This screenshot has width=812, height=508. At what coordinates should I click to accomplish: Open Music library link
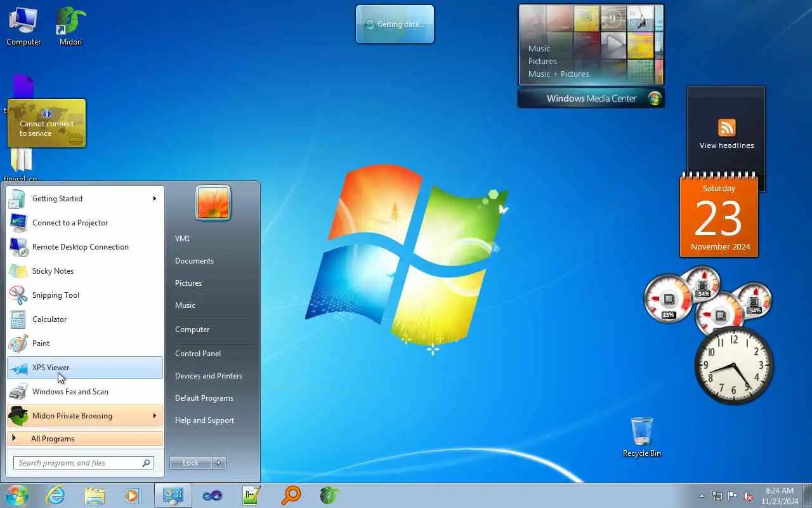185,305
